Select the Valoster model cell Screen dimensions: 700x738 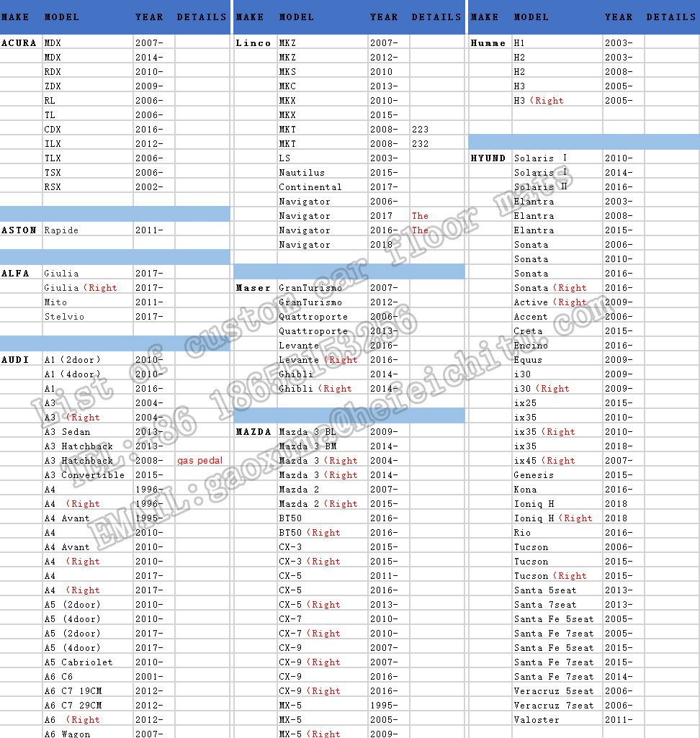click(557, 720)
